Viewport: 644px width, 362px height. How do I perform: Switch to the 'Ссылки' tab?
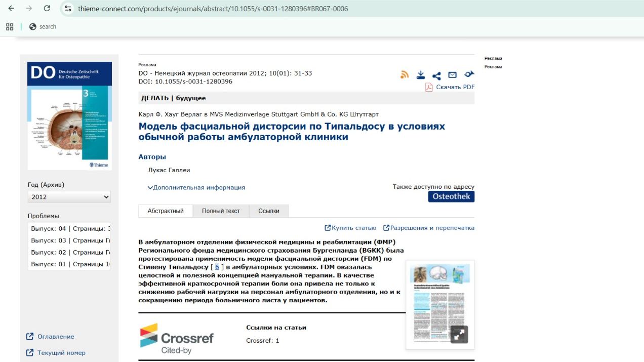(x=268, y=211)
